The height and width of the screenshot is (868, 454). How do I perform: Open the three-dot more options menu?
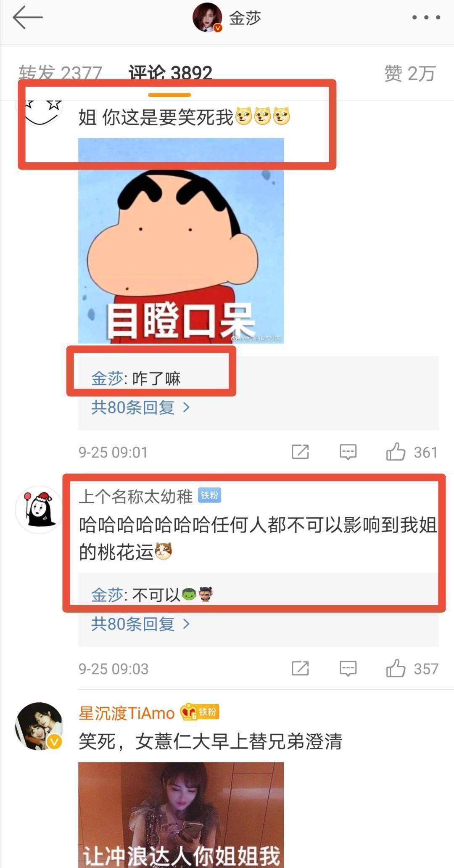pyautogui.click(x=426, y=18)
